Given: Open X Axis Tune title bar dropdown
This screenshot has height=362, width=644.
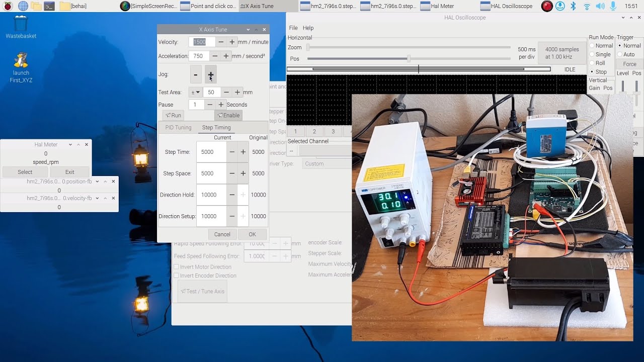Looking at the screenshot, I should click(248, 30).
